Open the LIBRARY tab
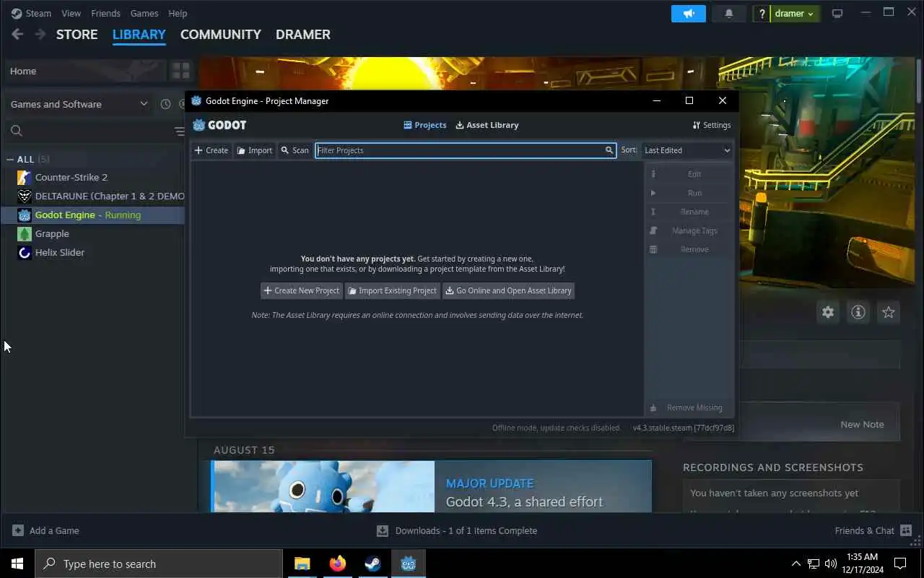 click(139, 34)
